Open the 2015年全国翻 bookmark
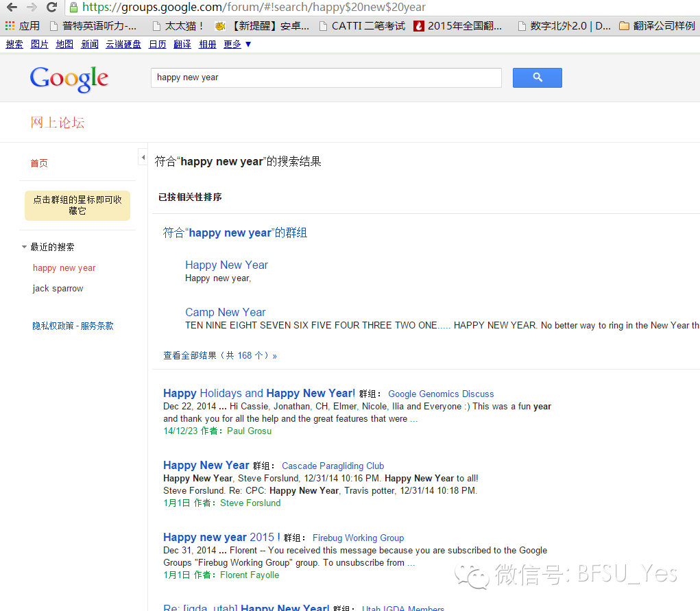Screen dimensions: 700x611 (x=457, y=26)
